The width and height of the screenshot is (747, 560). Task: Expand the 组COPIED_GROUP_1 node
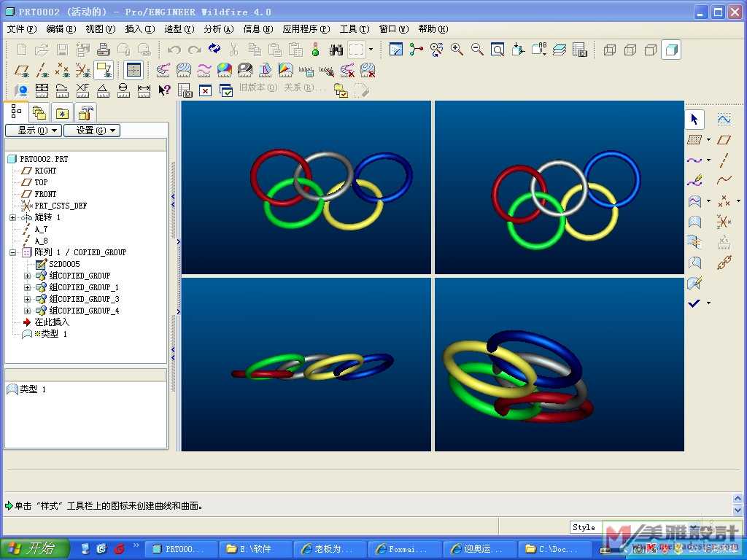click(27, 287)
